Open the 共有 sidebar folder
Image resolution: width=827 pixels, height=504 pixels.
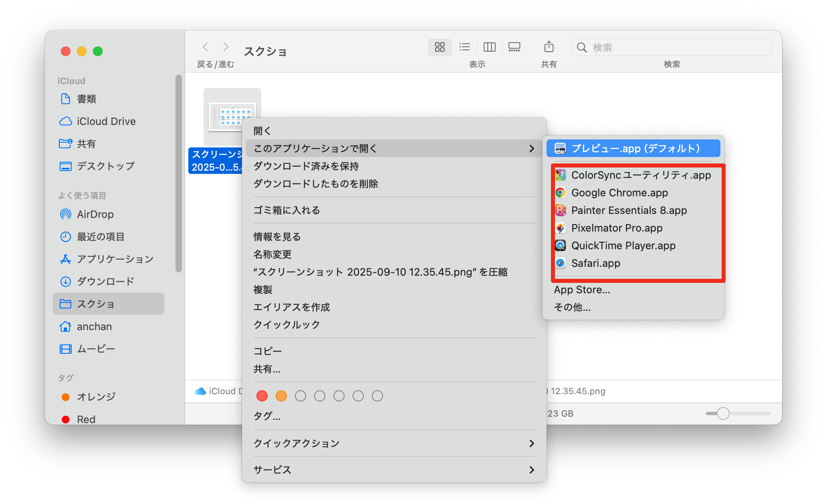[108, 143]
